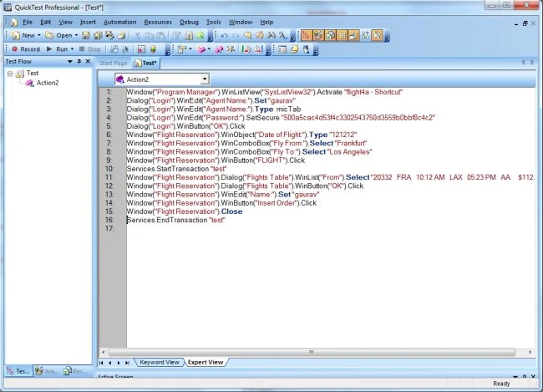Save the test with the floppy disk icon
Viewport: 543px width, 392px height.
click(x=85, y=35)
